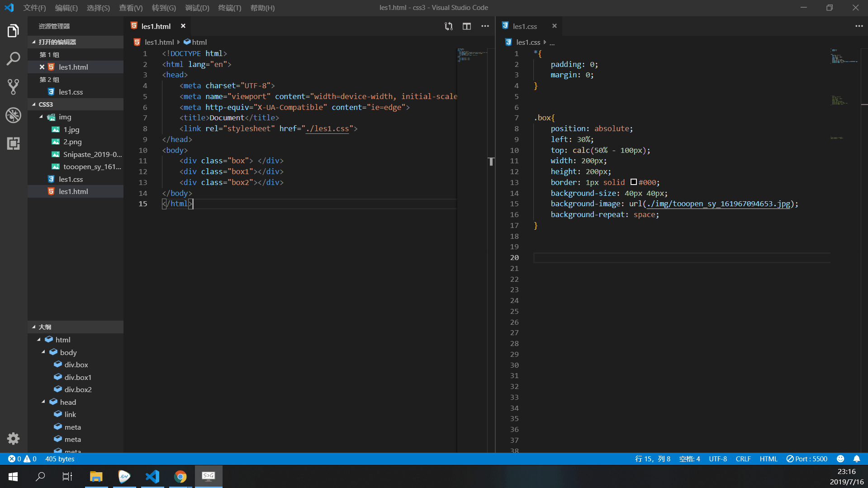Open the Extensions view
Image resolution: width=868 pixels, height=488 pixels.
point(13,143)
